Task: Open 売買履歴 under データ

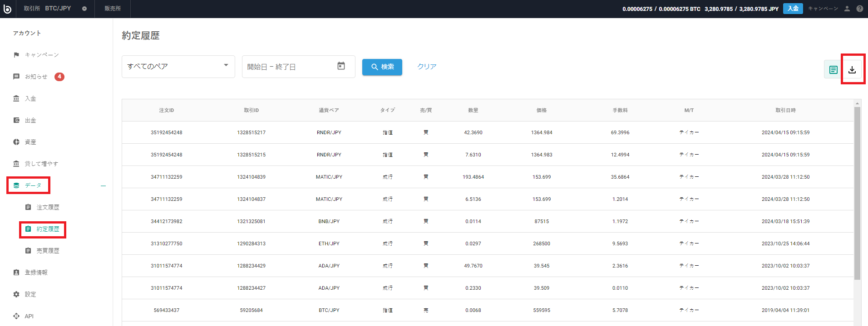Action: tap(48, 251)
